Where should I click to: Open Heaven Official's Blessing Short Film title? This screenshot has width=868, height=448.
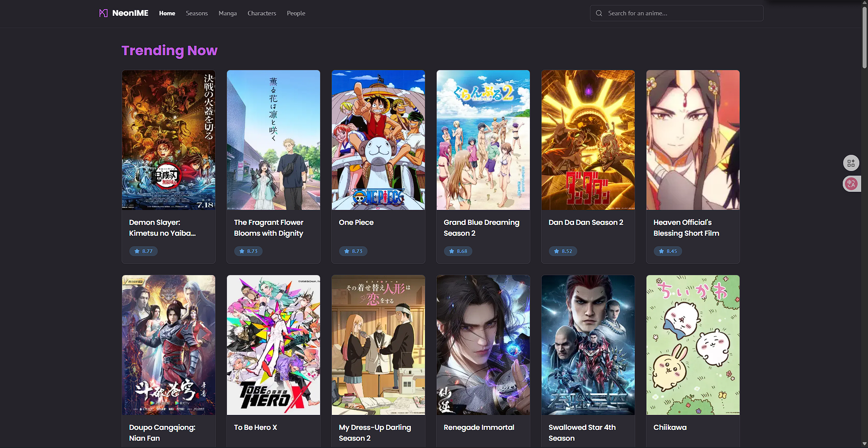(686, 228)
